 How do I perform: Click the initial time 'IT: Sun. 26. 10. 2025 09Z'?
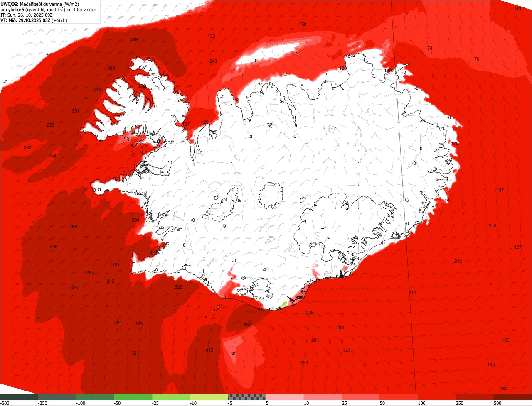27,15
